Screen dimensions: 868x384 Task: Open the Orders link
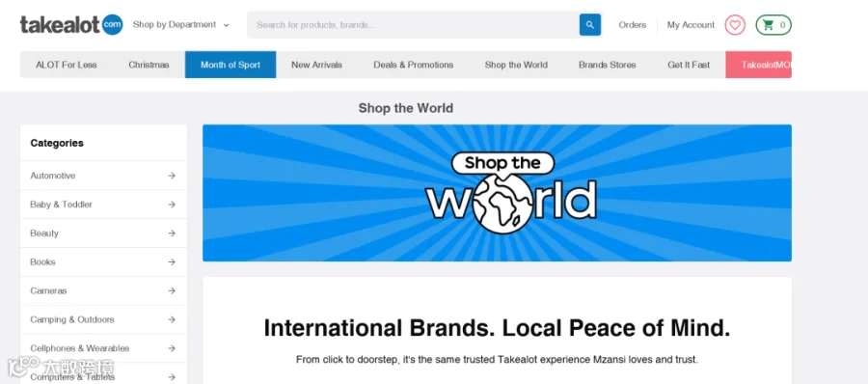coord(632,25)
